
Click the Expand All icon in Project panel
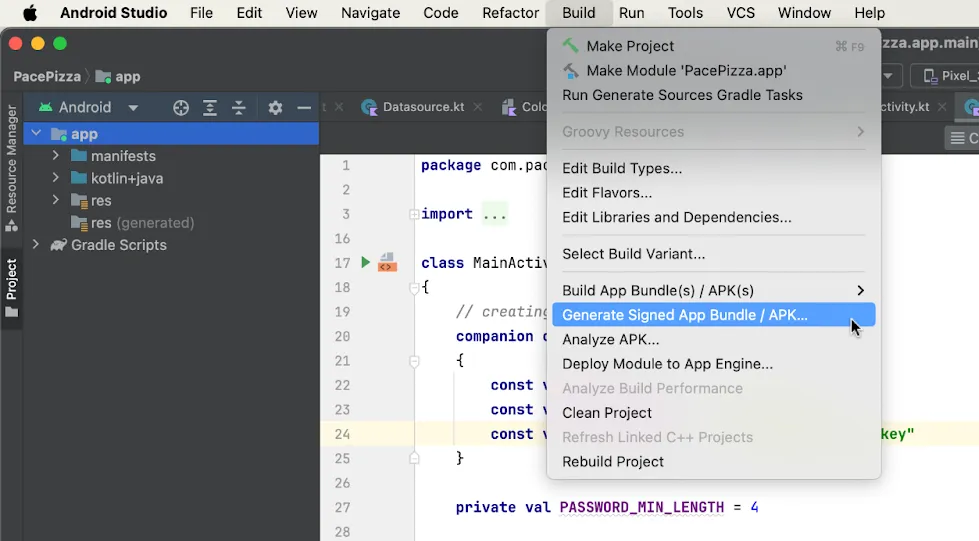pyautogui.click(x=210, y=107)
